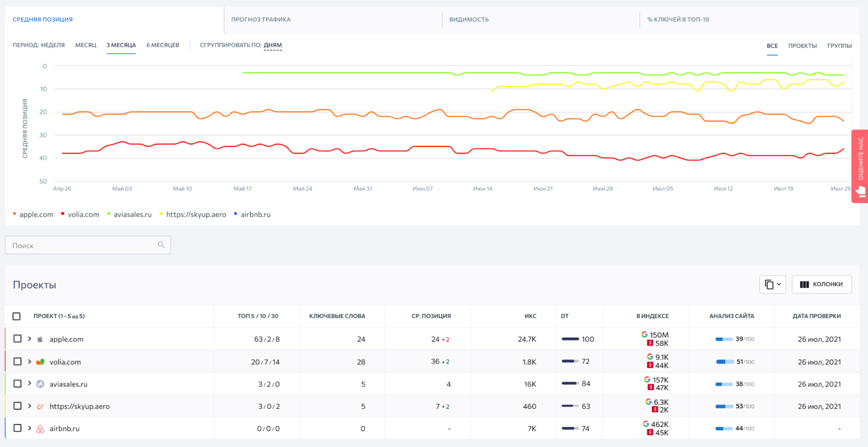Click the Google index icon for aviasales.ru

(x=647, y=380)
